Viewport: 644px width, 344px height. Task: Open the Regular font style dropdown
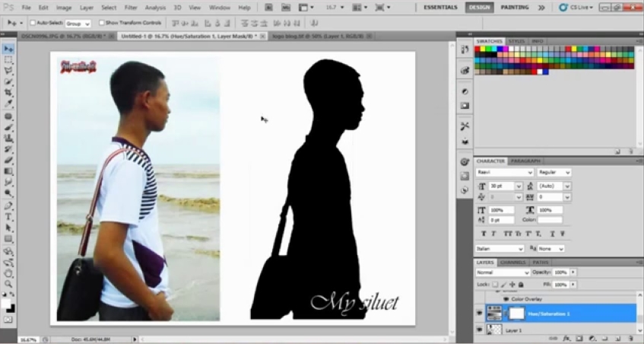[554, 173]
